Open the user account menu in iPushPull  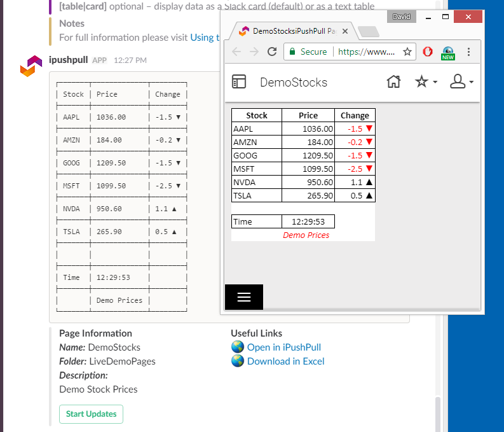[461, 81]
